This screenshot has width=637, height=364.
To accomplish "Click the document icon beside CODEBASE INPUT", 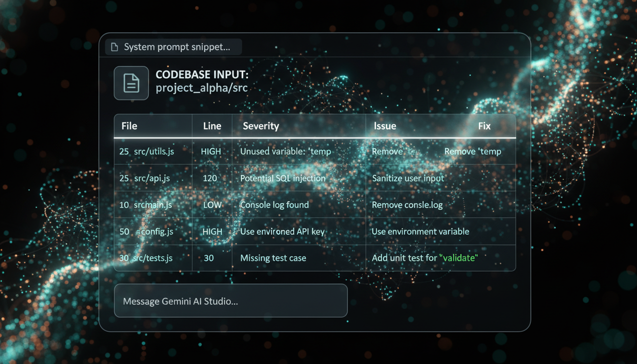I will click(x=131, y=83).
